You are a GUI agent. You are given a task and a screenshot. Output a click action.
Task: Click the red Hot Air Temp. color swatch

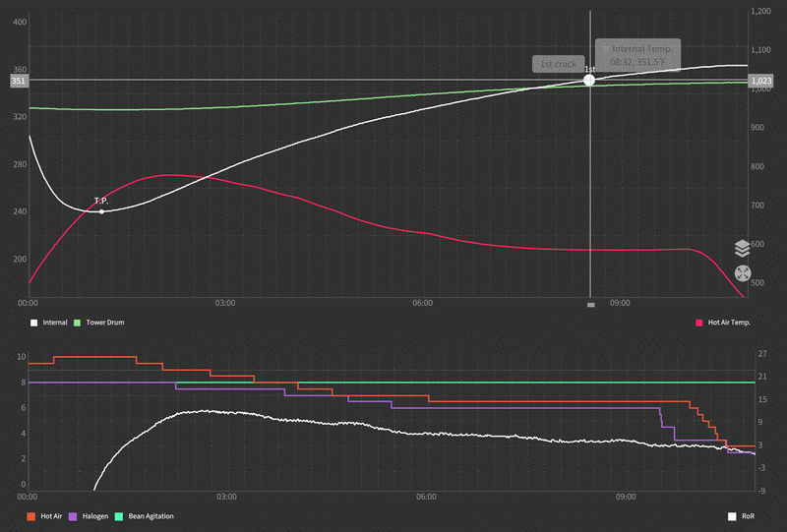coord(699,323)
